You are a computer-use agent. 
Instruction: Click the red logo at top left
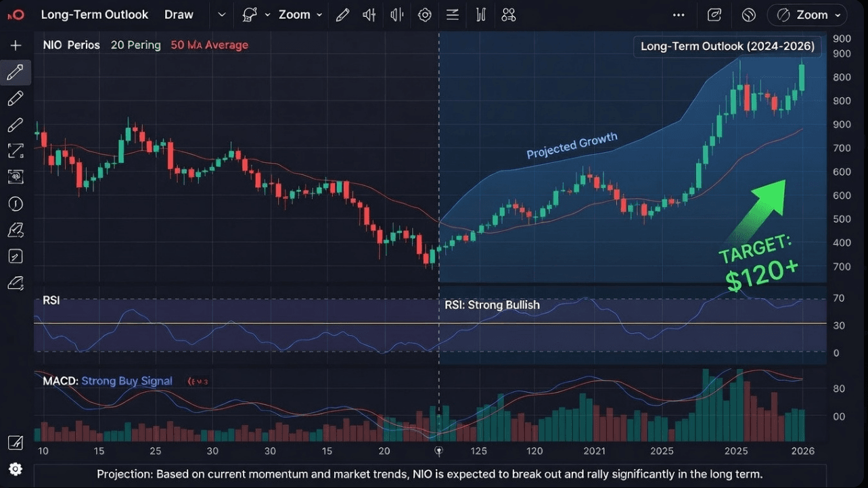[15, 15]
